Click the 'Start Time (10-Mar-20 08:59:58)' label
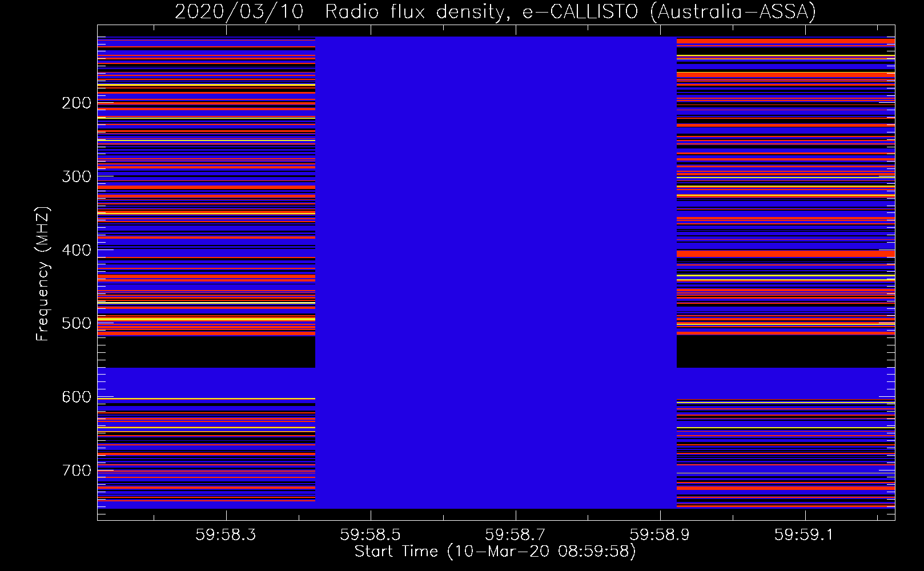924x571 pixels. point(495,552)
